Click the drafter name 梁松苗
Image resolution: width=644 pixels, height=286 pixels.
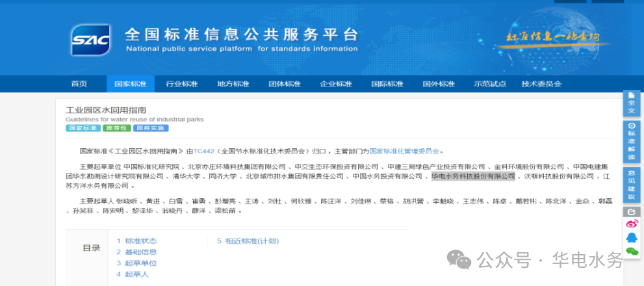coord(225,211)
